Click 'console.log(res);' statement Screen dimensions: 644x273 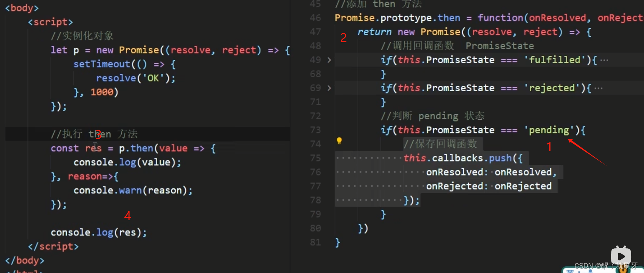[x=99, y=232]
